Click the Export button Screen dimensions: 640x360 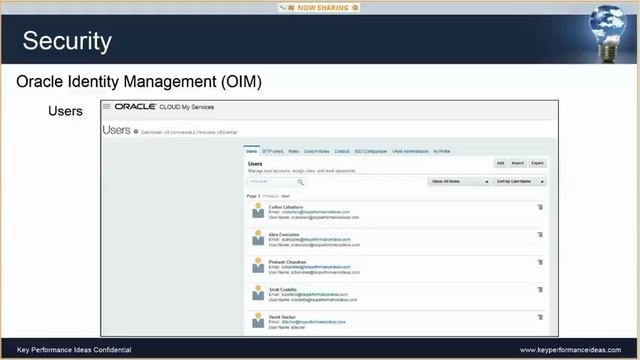click(x=537, y=163)
